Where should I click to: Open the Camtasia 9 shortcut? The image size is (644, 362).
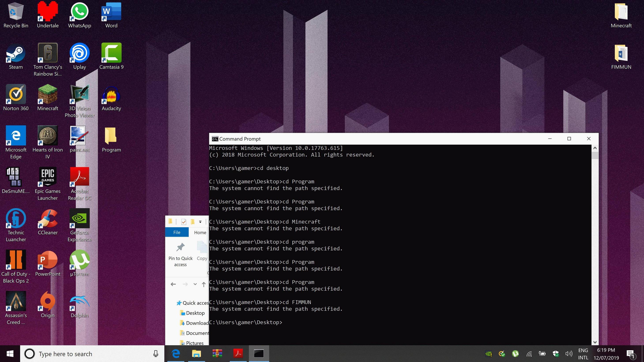click(x=111, y=53)
